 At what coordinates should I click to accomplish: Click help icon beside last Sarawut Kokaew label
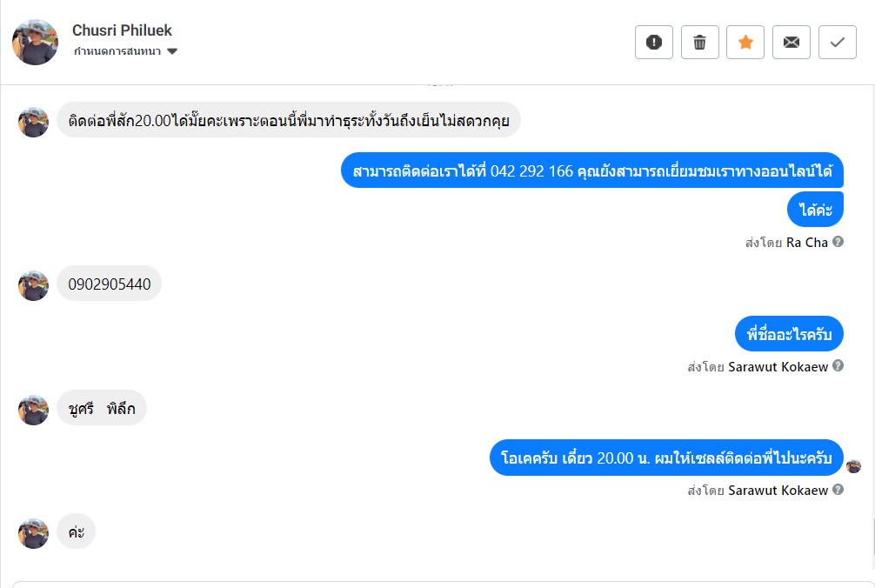pyautogui.click(x=838, y=490)
